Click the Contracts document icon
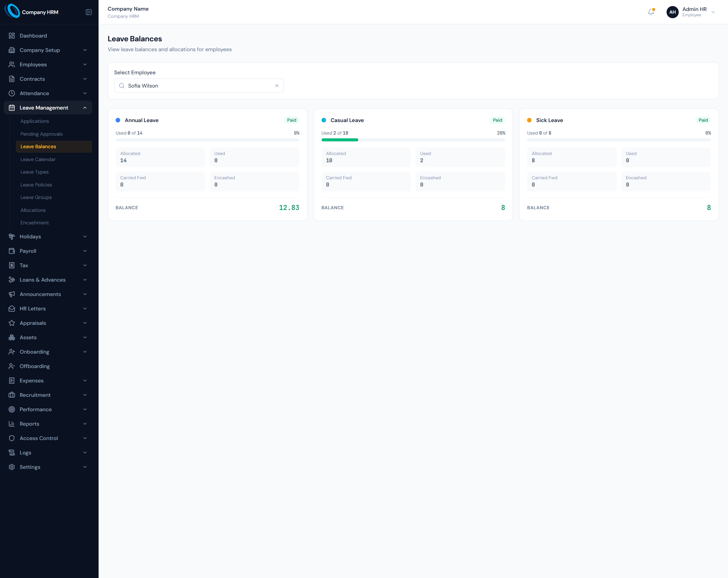This screenshot has width=728, height=578. (12, 79)
